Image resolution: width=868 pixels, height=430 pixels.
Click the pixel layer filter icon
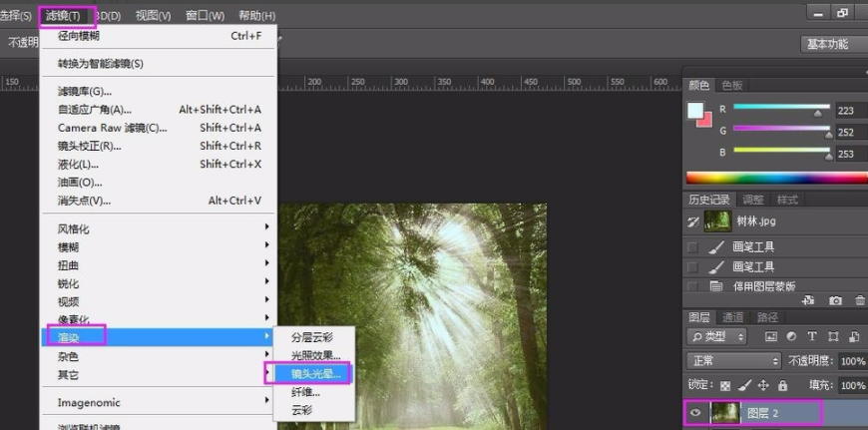point(770,336)
